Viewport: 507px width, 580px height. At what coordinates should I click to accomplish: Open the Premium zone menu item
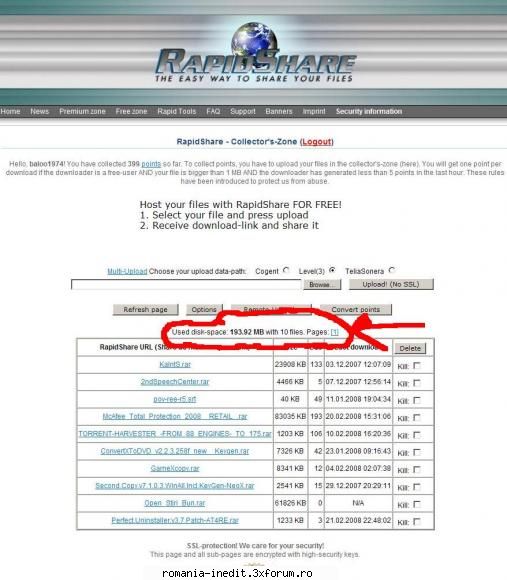pyautogui.click(x=82, y=111)
